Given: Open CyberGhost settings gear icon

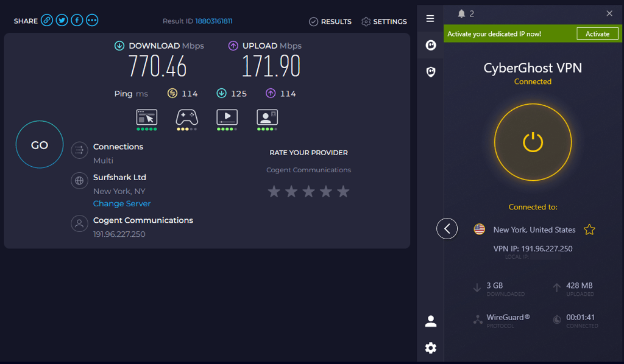Looking at the screenshot, I should (x=431, y=348).
